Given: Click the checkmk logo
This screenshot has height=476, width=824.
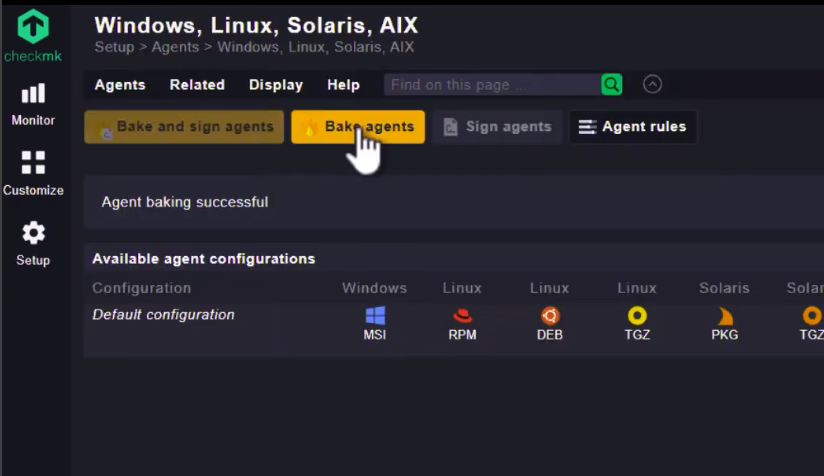Looking at the screenshot, I should coord(33,35).
